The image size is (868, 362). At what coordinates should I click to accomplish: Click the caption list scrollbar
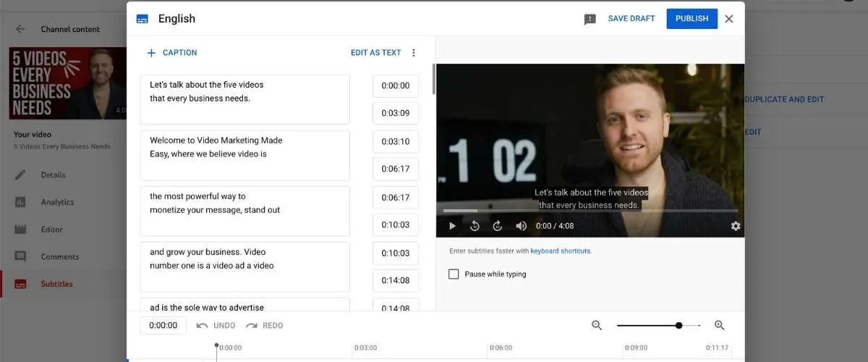point(433,80)
